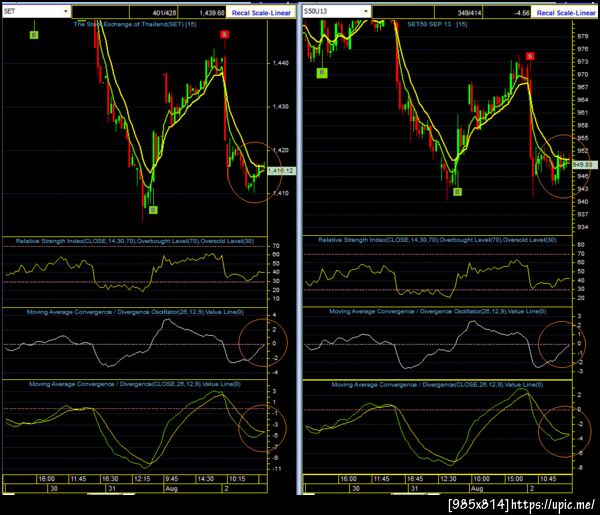600x515 pixels.
Task: Click the 10:00 time label on SET50 chart
Action: (481, 479)
